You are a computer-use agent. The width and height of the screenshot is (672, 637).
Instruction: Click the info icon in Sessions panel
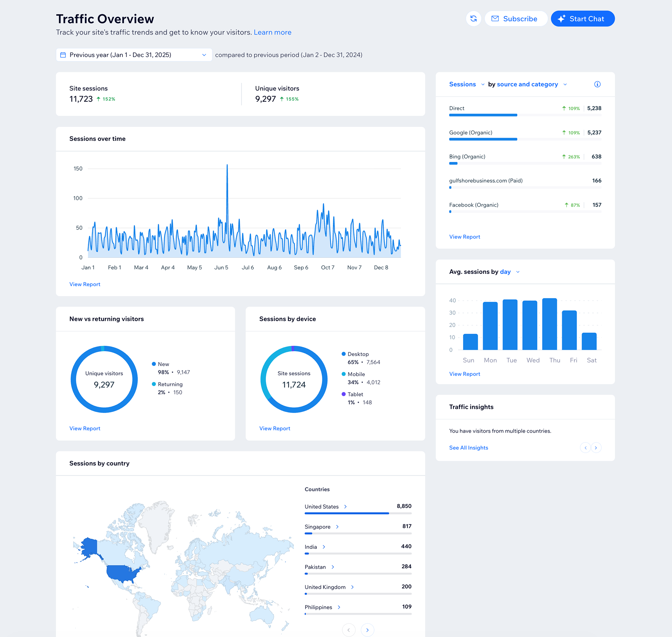(x=597, y=84)
